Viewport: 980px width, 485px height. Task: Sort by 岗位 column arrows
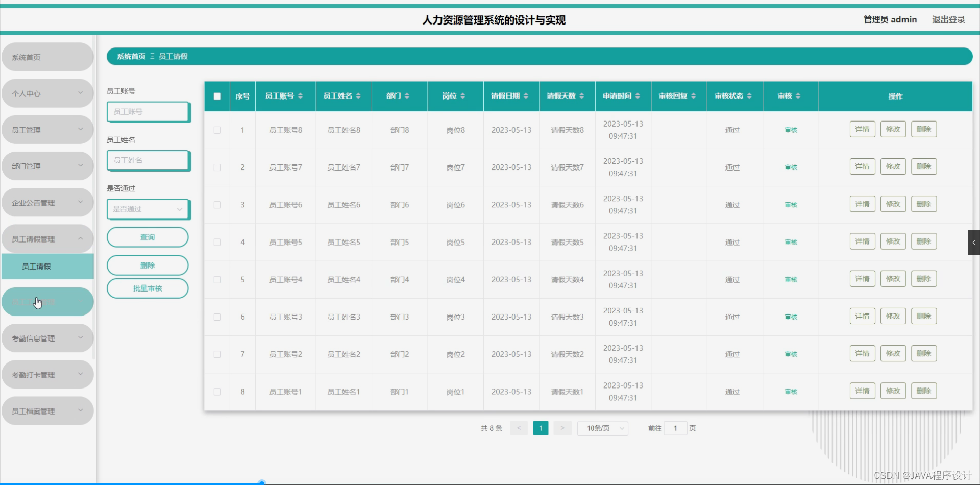[x=463, y=96]
